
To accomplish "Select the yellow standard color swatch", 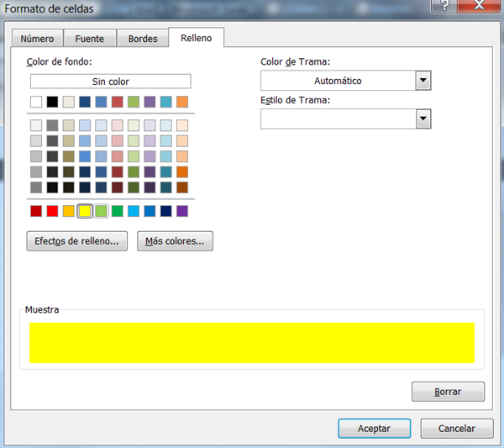I will pyautogui.click(x=85, y=211).
